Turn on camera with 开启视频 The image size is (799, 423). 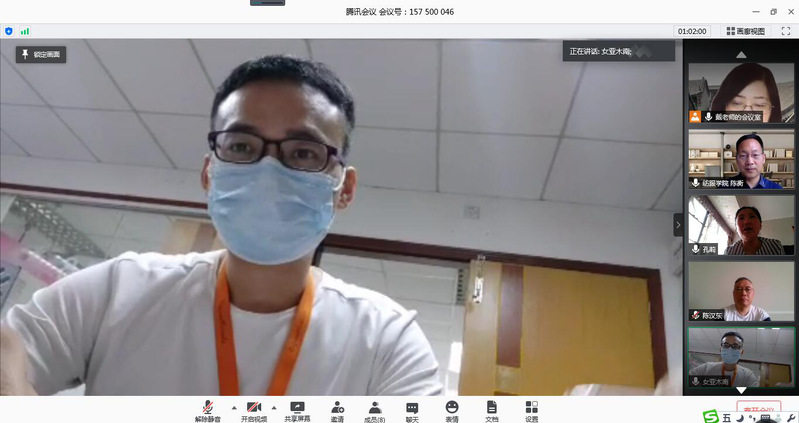coord(254,409)
